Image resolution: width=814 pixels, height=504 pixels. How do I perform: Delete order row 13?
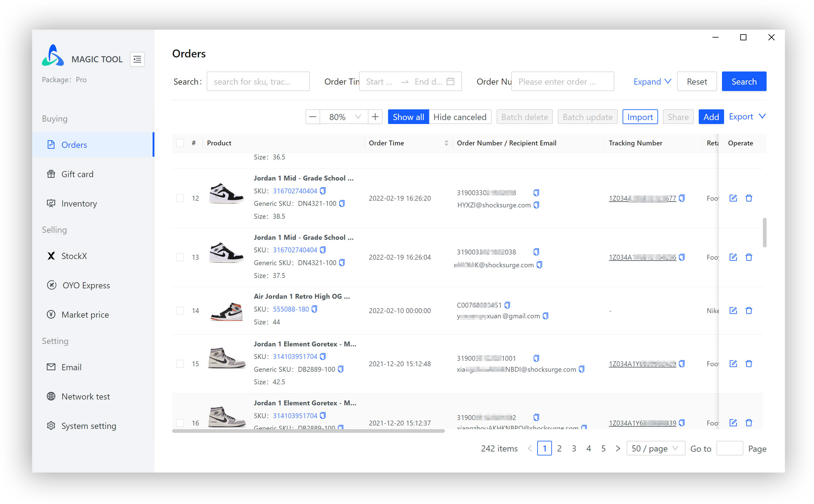click(x=748, y=257)
